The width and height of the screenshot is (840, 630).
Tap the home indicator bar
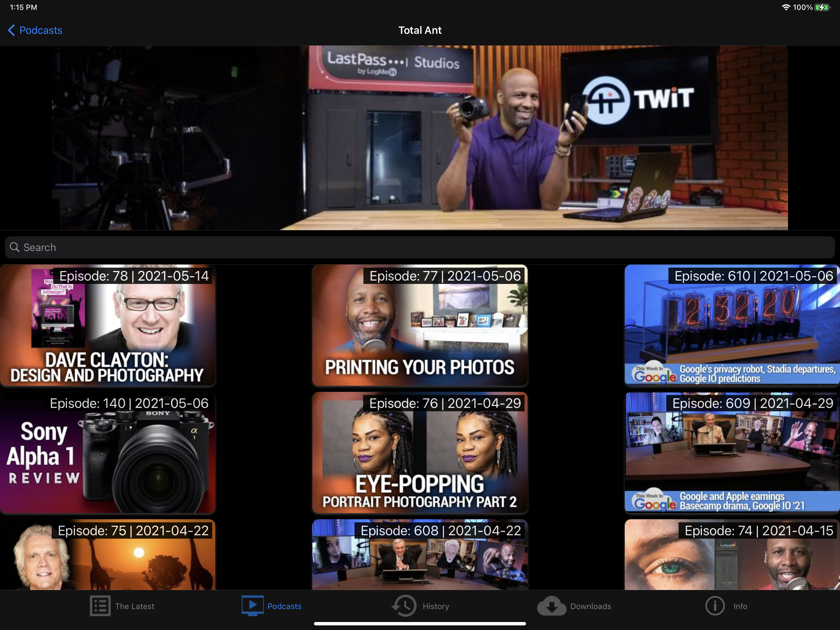pos(420,624)
